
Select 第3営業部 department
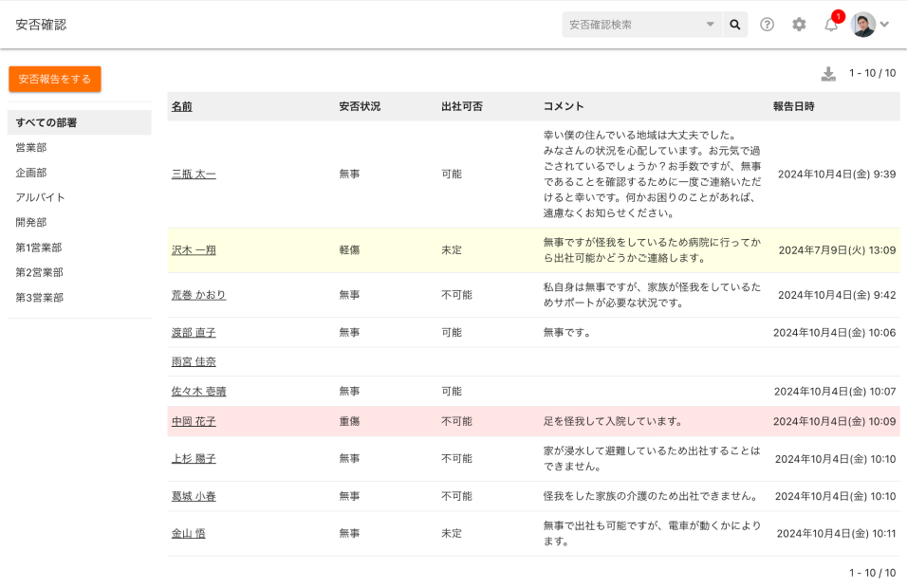tap(39, 297)
